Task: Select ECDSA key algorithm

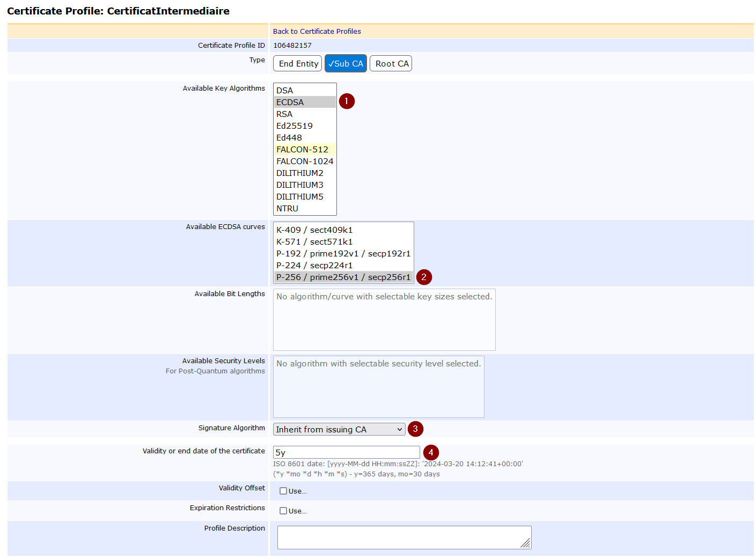Action: pyautogui.click(x=290, y=102)
